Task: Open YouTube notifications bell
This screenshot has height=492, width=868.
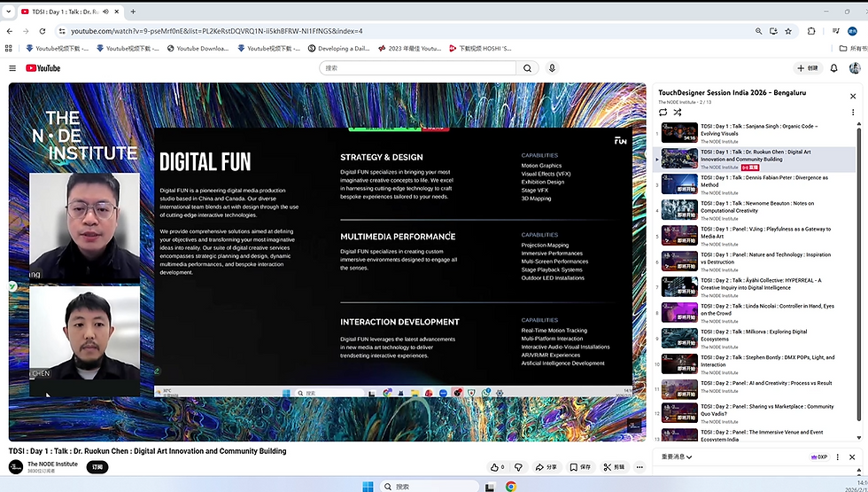Action: click(x=833, y=68)
